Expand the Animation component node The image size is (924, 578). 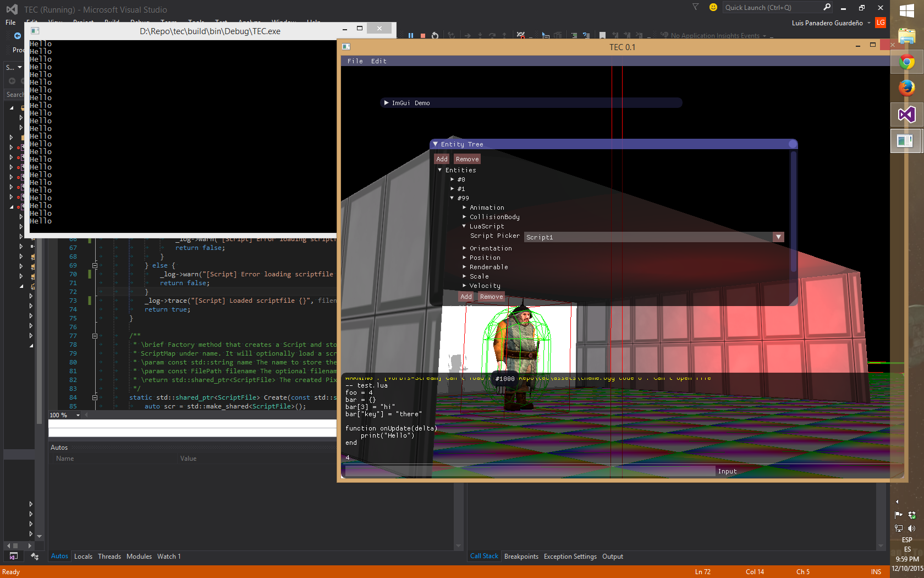pyautogui.click(x=464, y=208)
